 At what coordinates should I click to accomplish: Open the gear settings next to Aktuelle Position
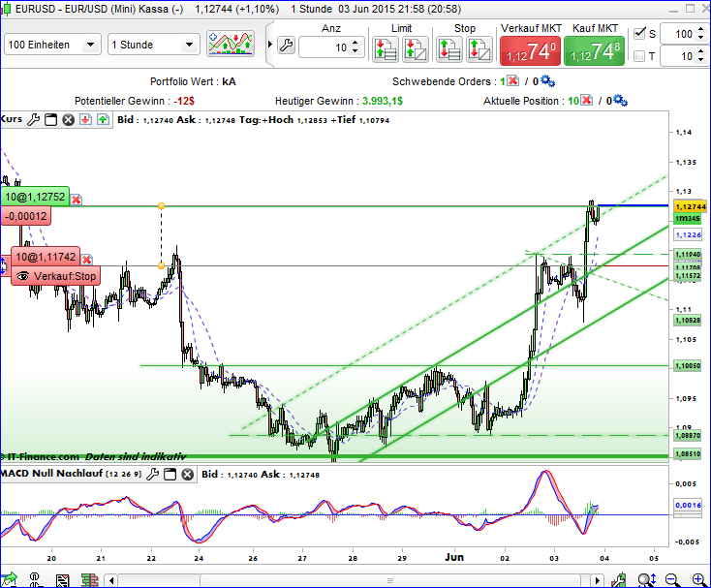[x=620, y=101]
